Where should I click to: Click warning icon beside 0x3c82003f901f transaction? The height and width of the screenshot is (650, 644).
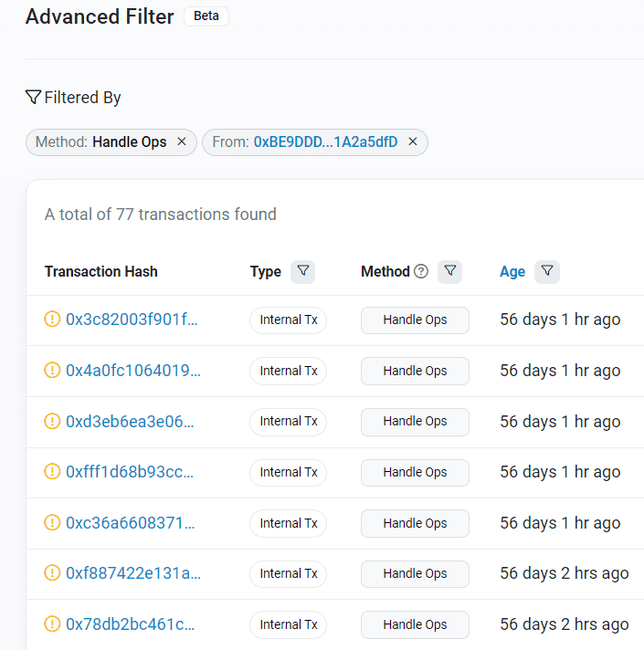point(52,320)
